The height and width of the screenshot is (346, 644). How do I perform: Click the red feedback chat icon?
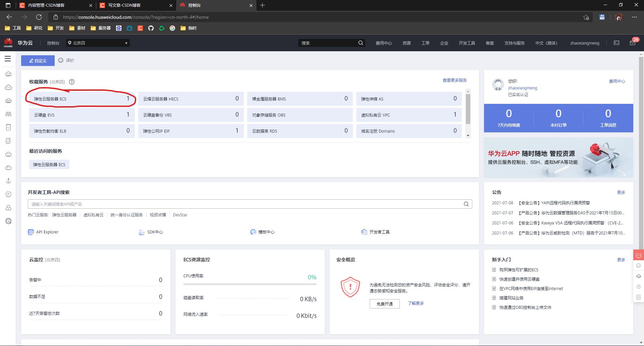click(x=639, y=256)
